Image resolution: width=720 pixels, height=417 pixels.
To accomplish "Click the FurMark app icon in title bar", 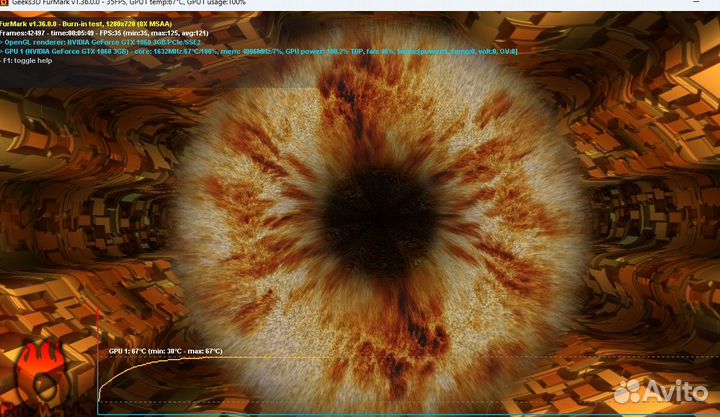I will pyautogui.click(x=4, y=4).
